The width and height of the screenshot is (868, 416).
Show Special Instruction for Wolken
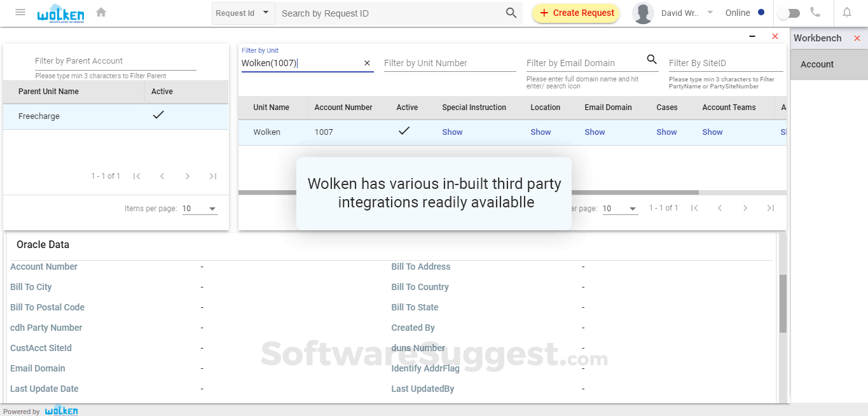point(452,132)
